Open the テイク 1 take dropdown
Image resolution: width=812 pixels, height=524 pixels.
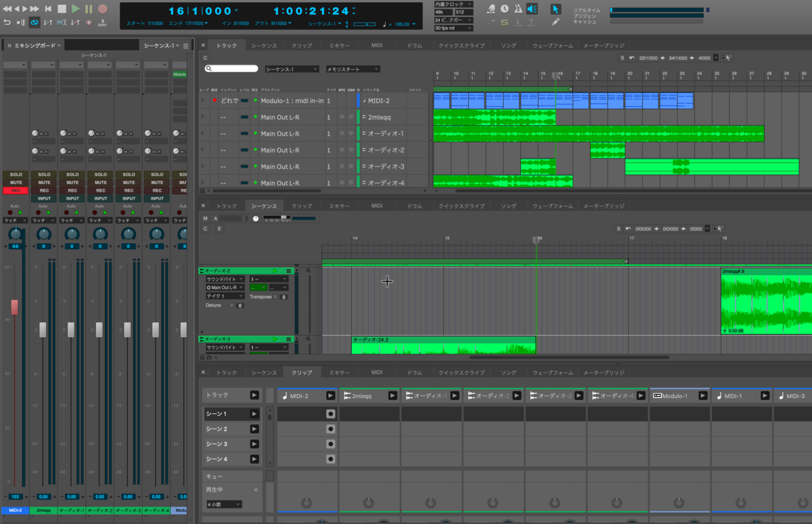pos(225,296)
